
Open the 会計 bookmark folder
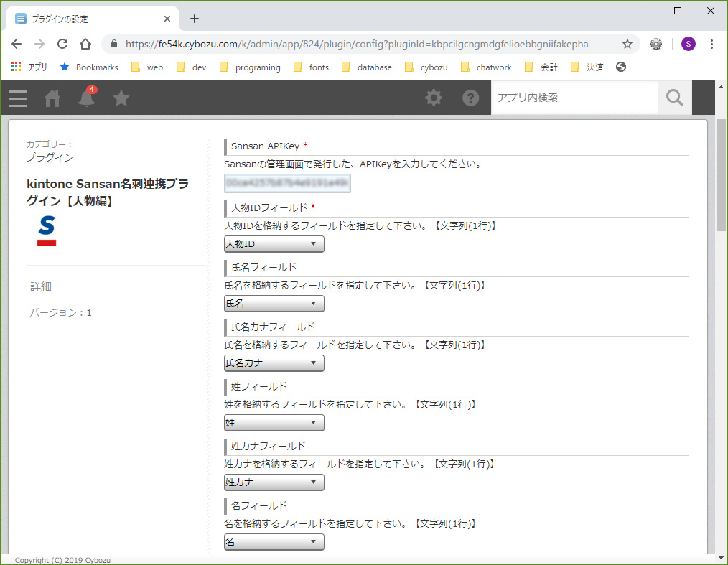click(541, 67)
